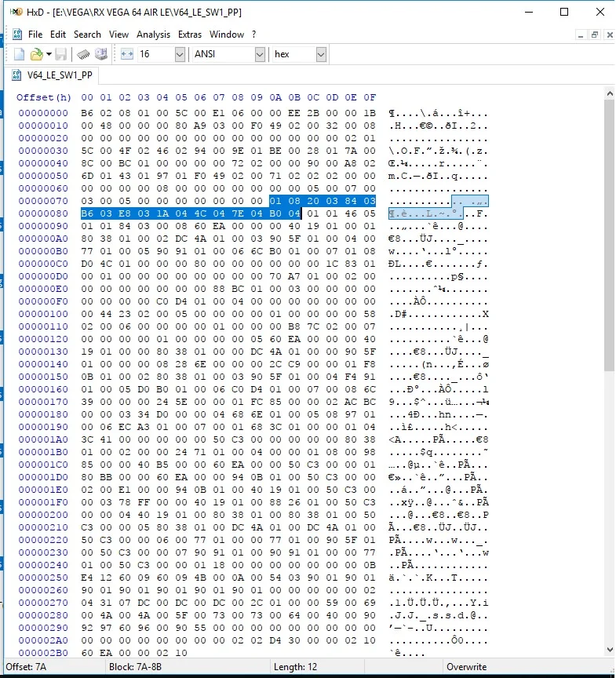616x678 pixels.
Task: Click the Overwrite mode status bar entry
Action: 466,667
